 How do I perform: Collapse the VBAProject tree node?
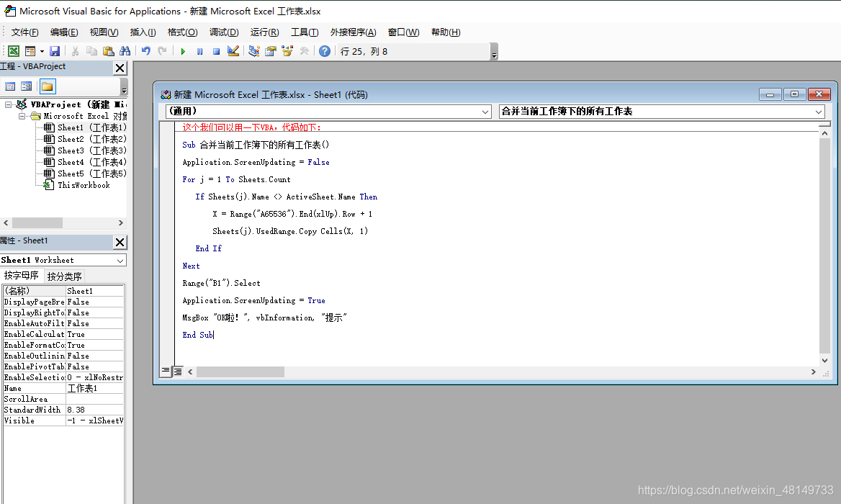coord(8,104)
